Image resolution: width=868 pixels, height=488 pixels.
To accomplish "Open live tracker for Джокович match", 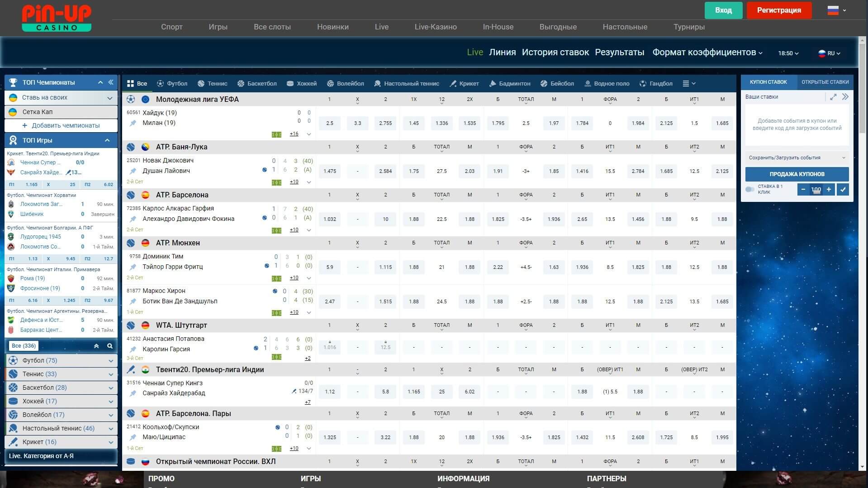I will (x=276, y=182).
